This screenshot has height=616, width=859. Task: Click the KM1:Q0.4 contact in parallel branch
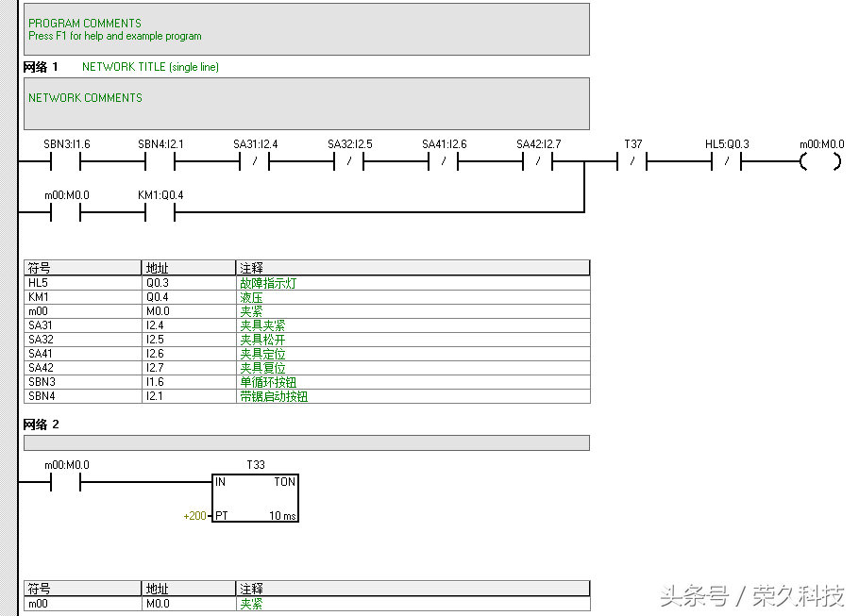pos(160,213)
